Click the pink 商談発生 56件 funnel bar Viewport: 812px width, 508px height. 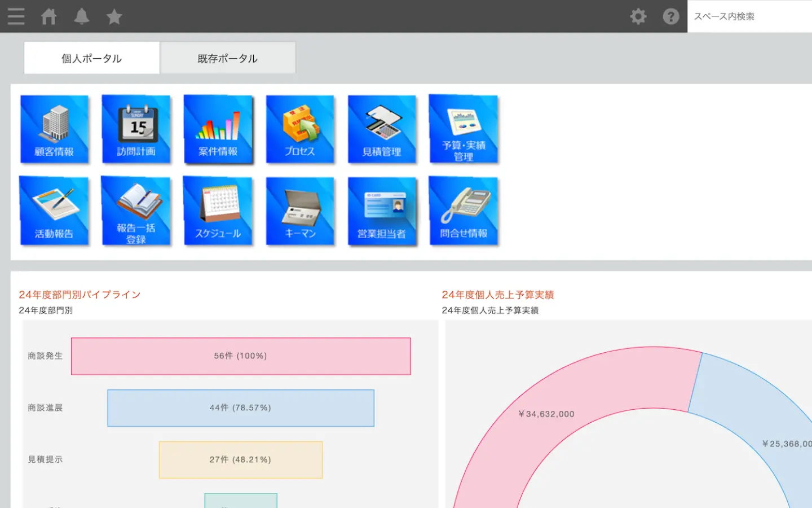coord(241,356)
